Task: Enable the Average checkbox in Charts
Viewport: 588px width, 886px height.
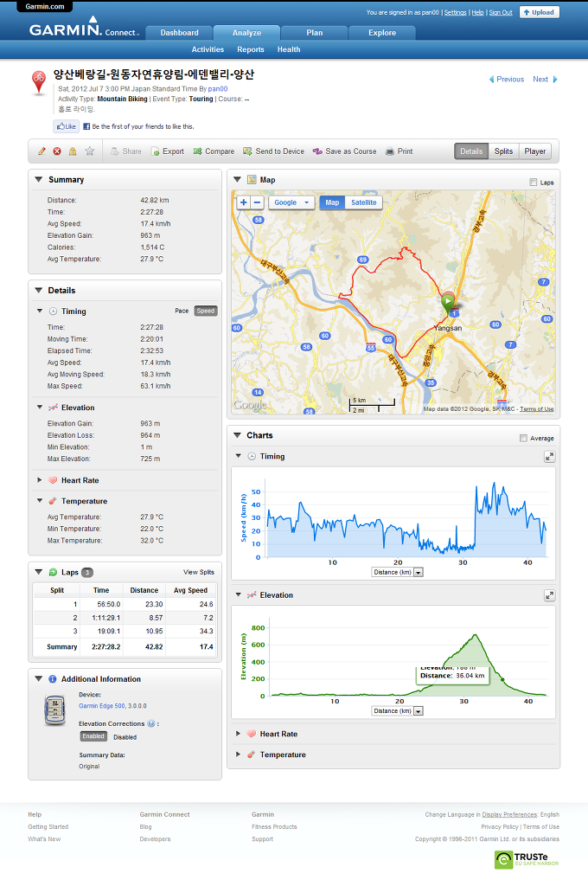Action: (523, 438)
